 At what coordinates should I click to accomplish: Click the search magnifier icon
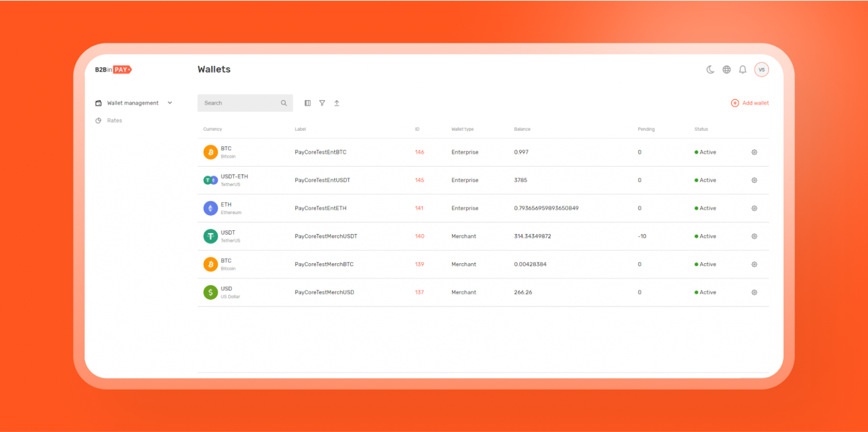pos(284,103)
